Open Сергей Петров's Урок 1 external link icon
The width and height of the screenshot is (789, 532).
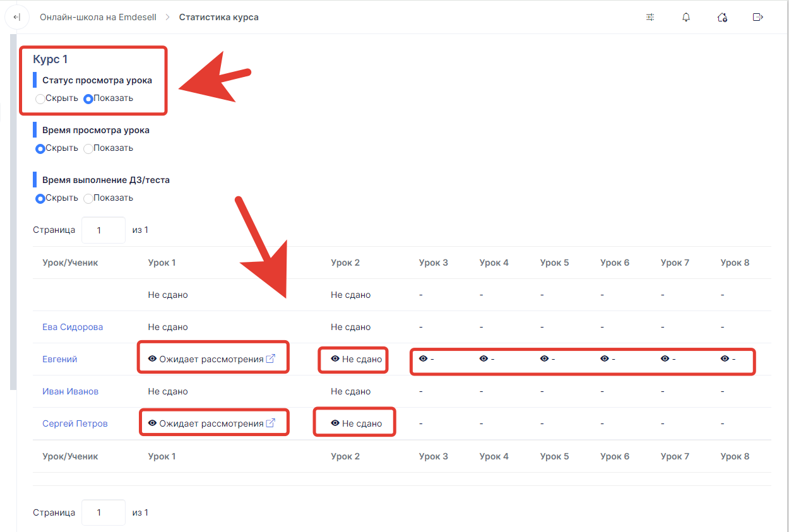click(270, 423)
